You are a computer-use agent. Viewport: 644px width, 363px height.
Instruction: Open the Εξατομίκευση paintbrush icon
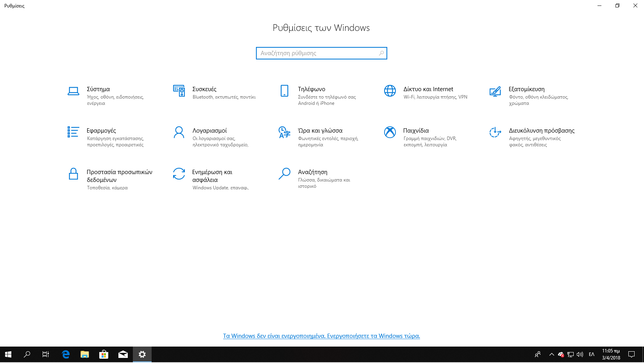click(495, 92)
